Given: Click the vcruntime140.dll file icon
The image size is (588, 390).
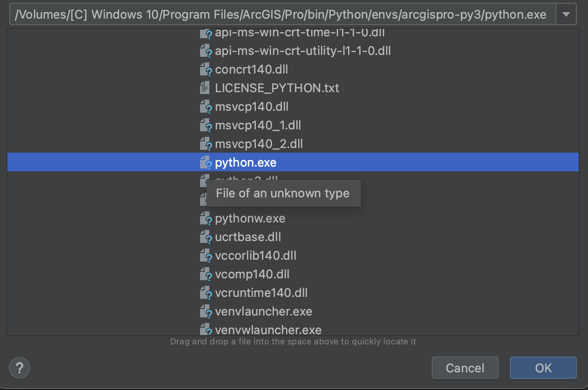Looking at the screenshot, I should coord(206,293).
